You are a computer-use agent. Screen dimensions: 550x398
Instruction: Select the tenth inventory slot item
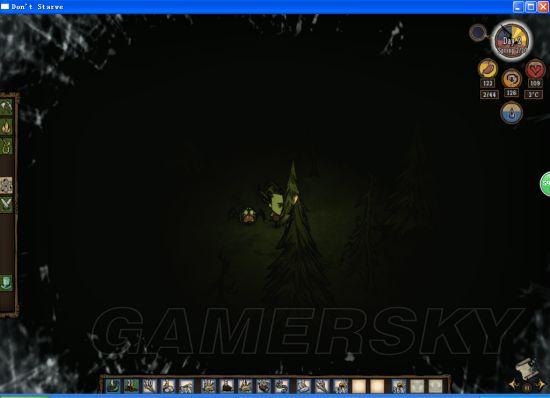click(x=282, y=386)
